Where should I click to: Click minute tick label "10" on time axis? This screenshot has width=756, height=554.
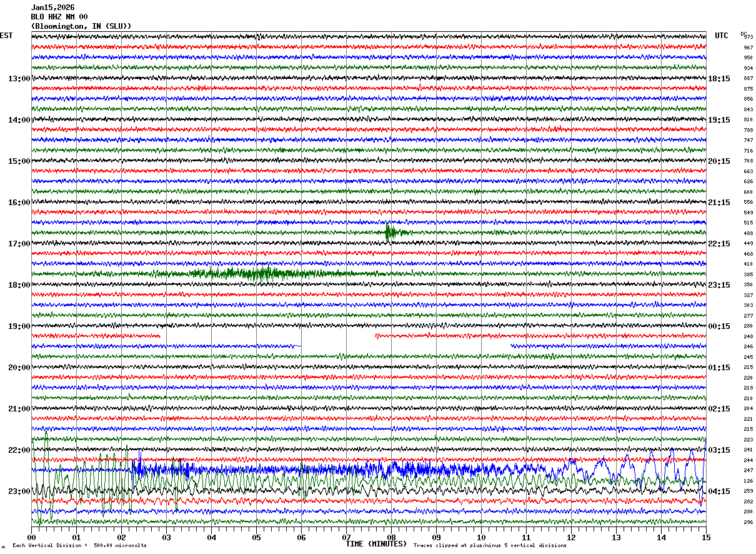coord(481,537)
